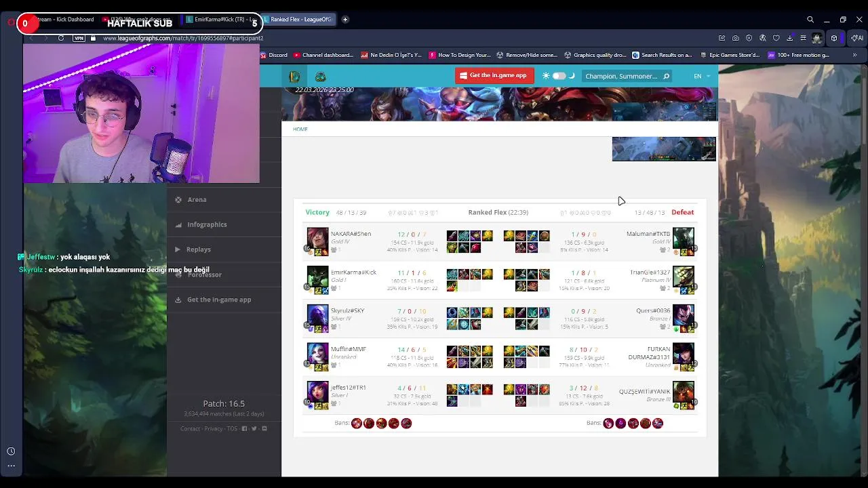Click the green Victory label
Viewport: 868px width, 488px height.
click(317, 212)
